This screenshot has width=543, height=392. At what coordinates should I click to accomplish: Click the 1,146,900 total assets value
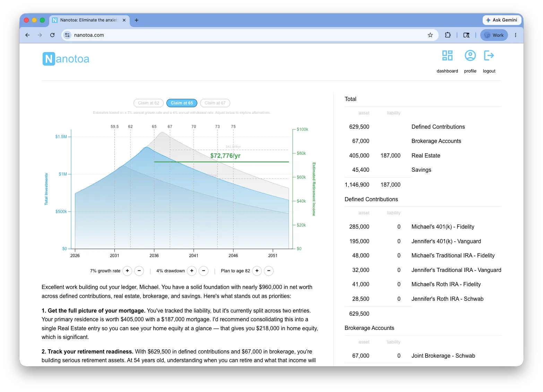tap(357, 185)
